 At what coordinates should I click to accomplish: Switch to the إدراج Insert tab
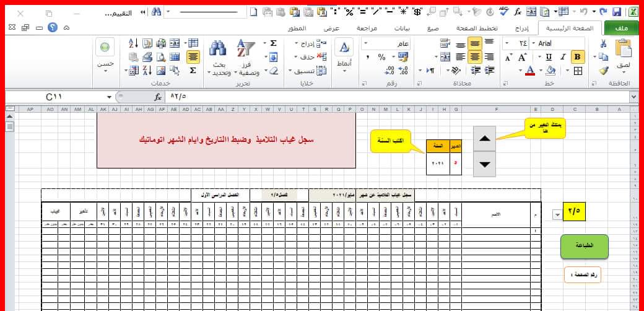click(x=522, y=28)
